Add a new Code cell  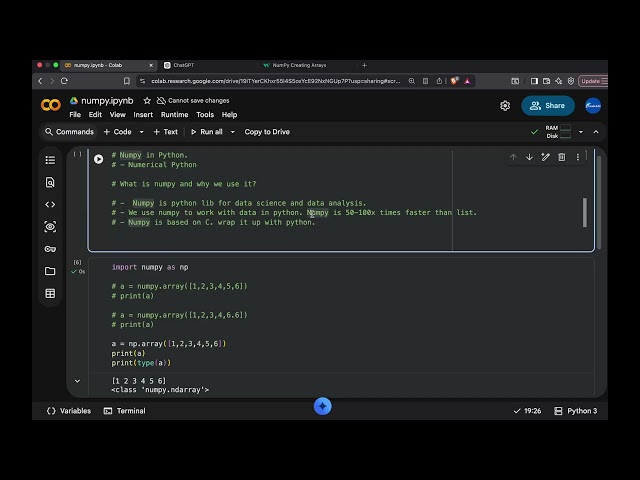pos(118,132)
